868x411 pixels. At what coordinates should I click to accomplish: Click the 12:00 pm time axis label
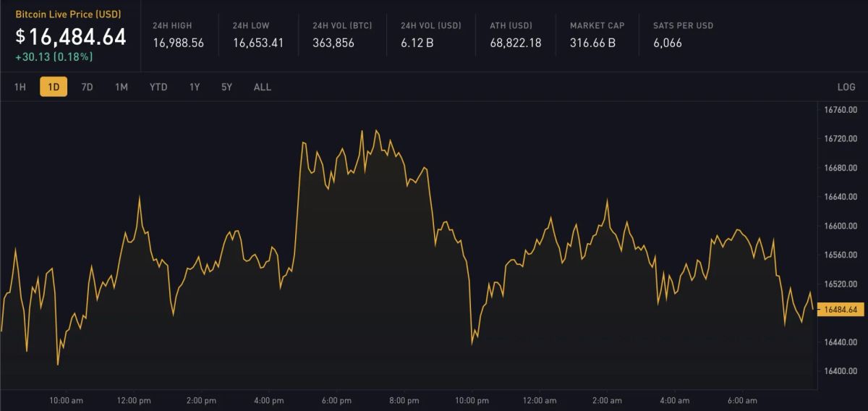click(x=134, y=400)
